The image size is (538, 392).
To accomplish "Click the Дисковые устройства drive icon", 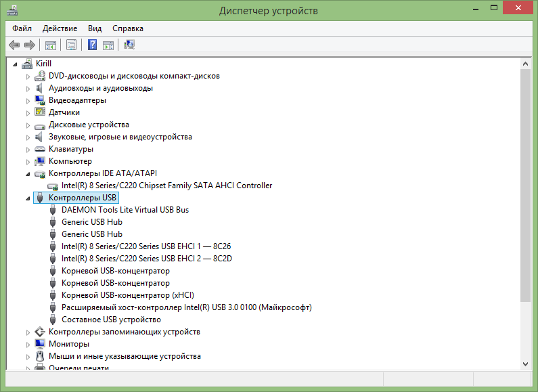I will (40, 125).
